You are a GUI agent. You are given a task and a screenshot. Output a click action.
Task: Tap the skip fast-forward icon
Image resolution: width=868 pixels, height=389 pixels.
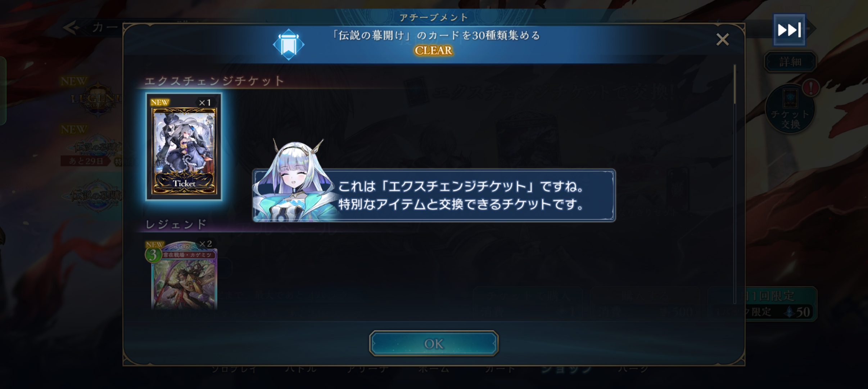pos(789,30)
